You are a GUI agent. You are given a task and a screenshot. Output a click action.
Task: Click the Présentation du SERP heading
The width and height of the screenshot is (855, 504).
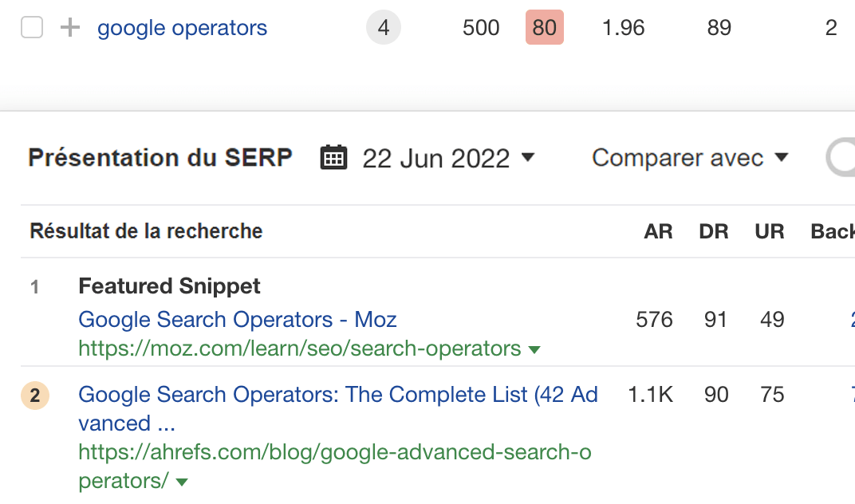[x=160, y=157]
